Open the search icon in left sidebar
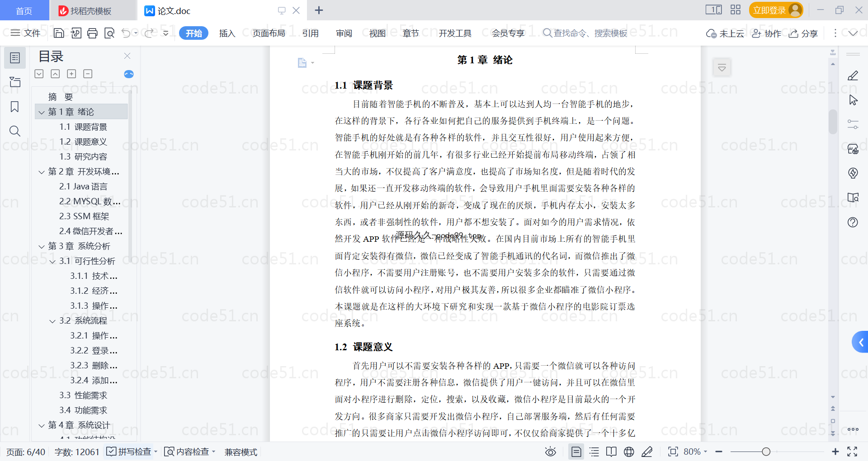868x461 pixels. click(x=15, y=131)
